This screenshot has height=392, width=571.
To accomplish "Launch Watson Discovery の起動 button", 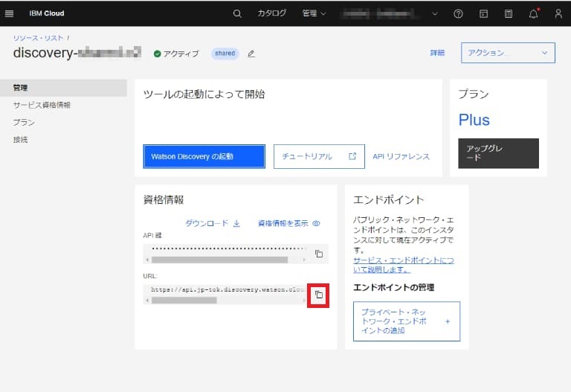I will coord(204,157).
